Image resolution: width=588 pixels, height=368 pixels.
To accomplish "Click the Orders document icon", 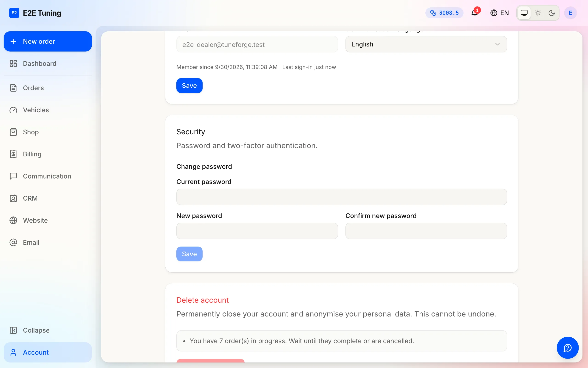I will (13, 88).
